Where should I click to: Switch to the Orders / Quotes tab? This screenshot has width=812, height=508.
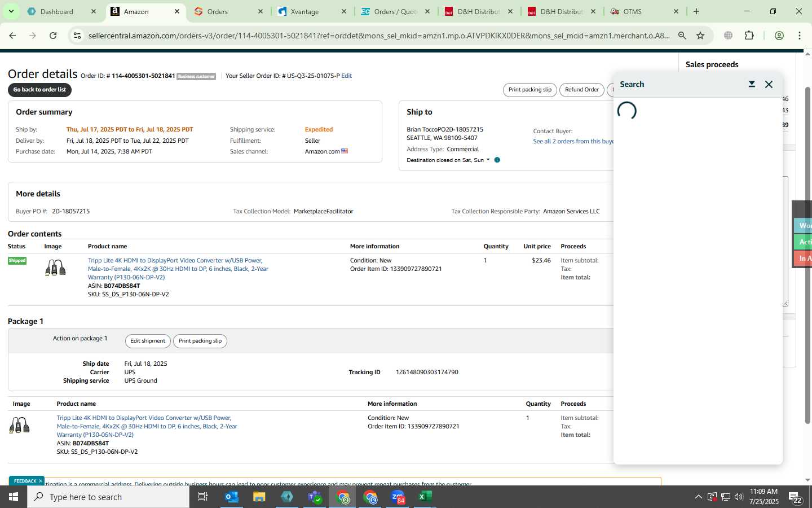[x=395, y=11]
